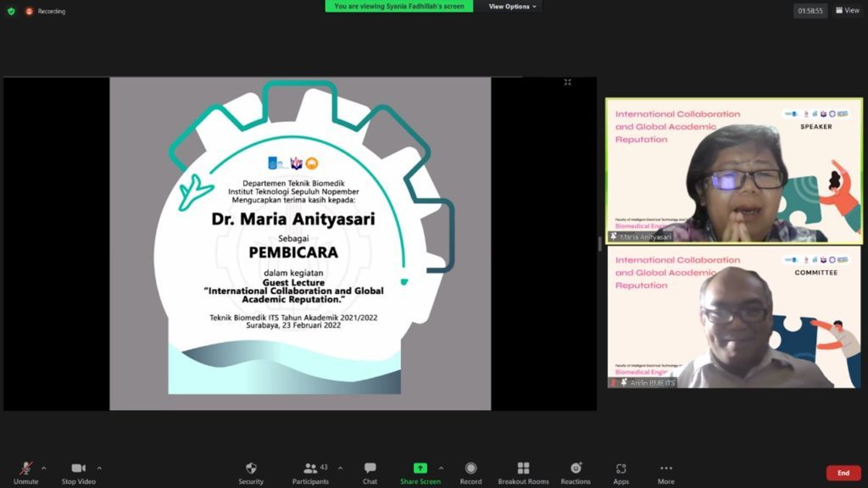Image resolution: width=868 pixels, height=488 pixels.
Task: Start recording with the Record icon
Action: coord(470,469)
